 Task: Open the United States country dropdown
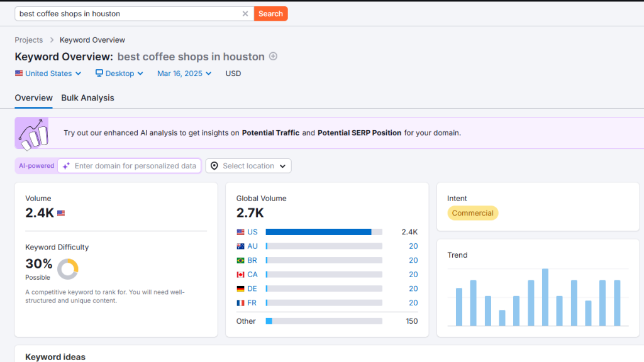click(48, 74)
